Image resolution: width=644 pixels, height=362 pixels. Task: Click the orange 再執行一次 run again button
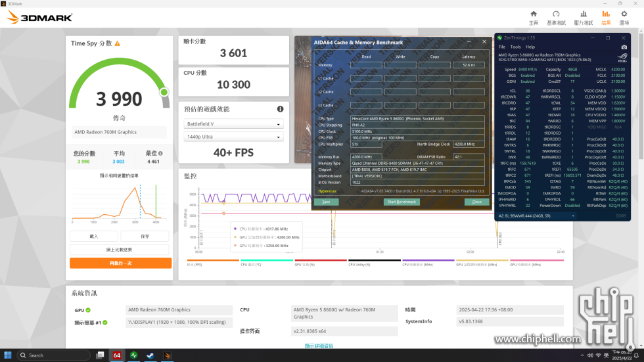coord(120,263)
